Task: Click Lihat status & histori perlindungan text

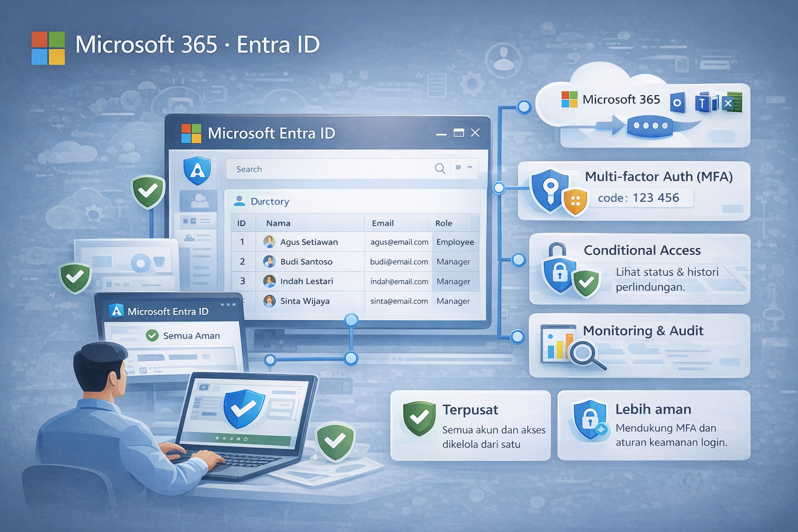Action: tap(667, 280)
